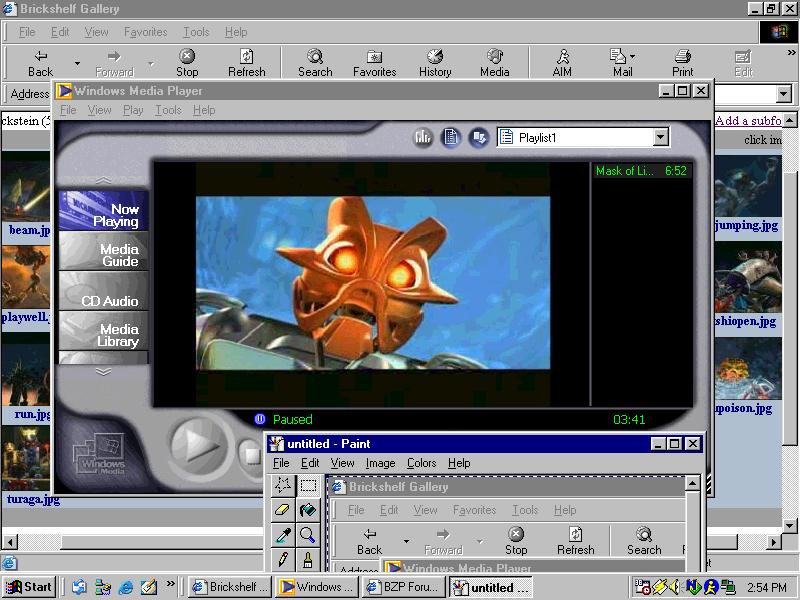Print the page using the Print icon
This screenshot has width=800, height=600.
pyautogui.click(x=682, y=63)
